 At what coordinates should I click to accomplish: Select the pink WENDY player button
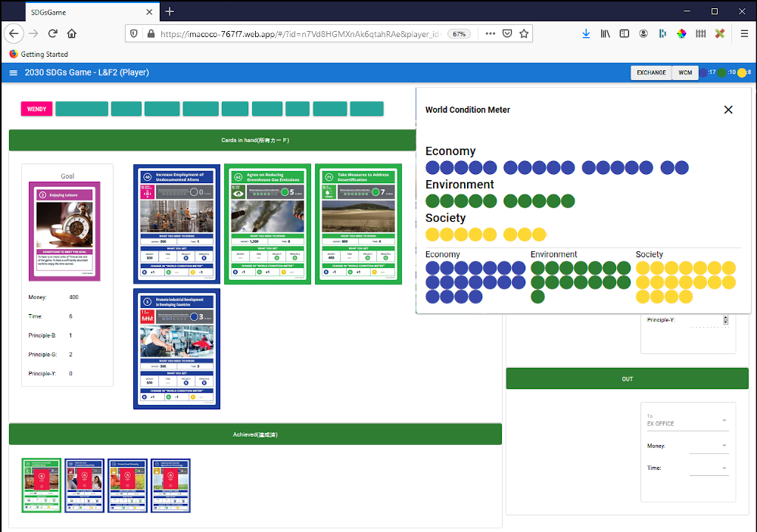click(36, 109)
